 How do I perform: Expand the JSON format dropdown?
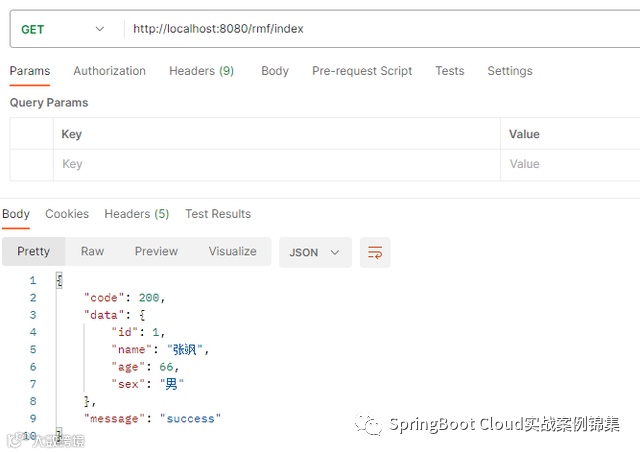(314, 252)
